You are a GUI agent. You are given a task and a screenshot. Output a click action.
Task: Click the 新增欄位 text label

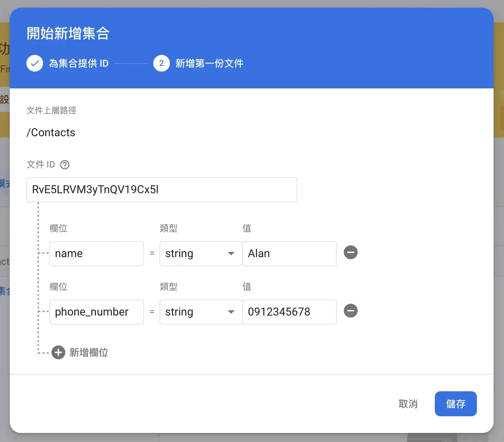coord(89,352)
